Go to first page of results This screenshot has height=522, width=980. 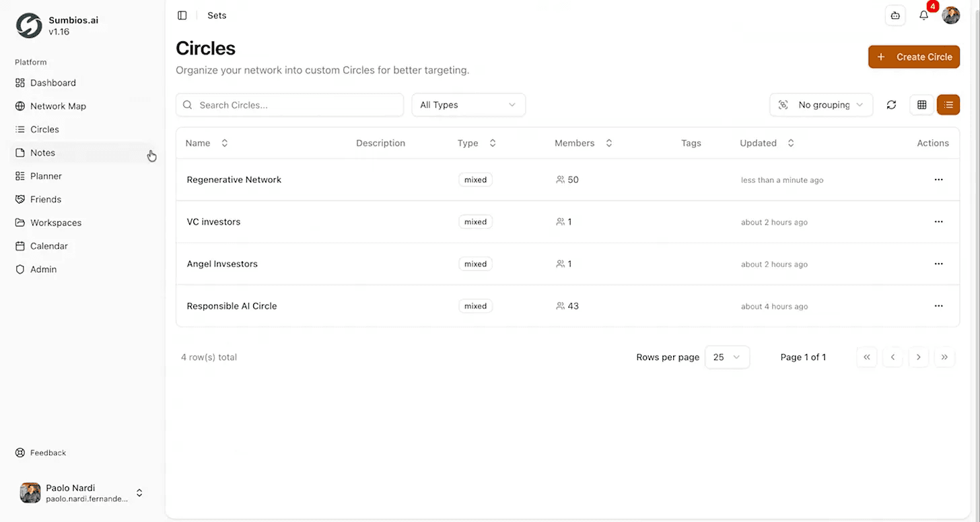(x=867, y=357)
